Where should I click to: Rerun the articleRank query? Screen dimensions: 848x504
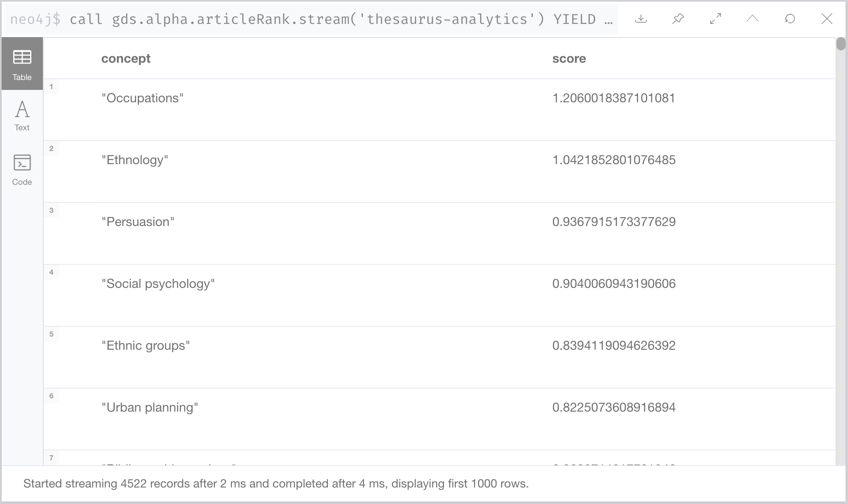790,19
